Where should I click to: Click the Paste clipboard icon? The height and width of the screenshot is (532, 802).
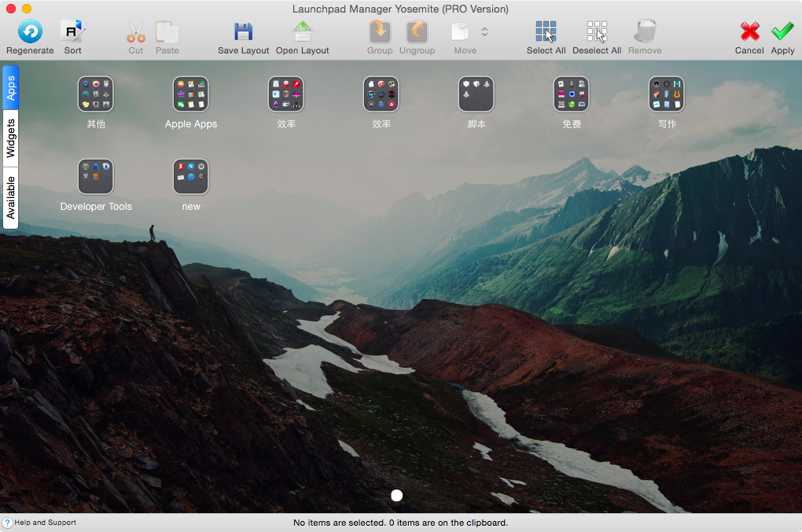167,31
